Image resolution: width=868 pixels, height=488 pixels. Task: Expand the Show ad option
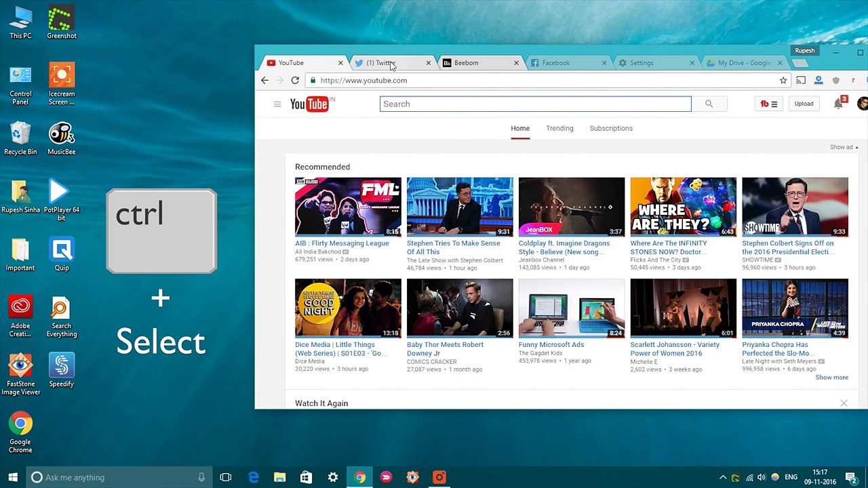844,147
